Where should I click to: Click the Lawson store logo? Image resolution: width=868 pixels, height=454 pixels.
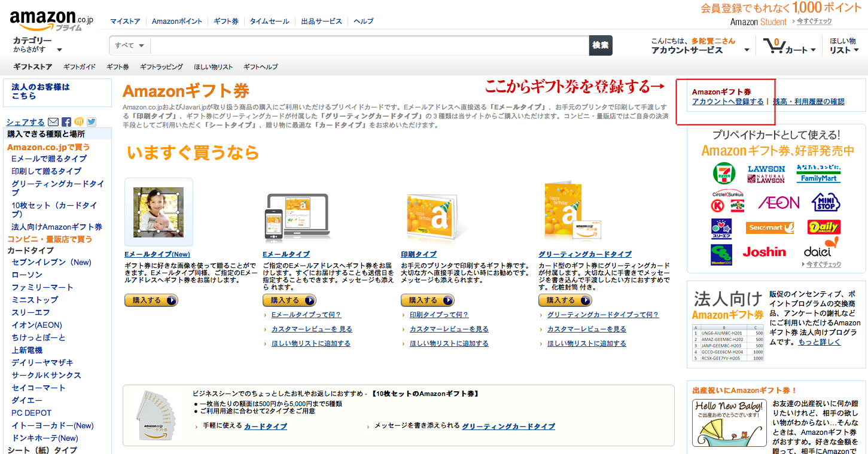coord(766,174)
